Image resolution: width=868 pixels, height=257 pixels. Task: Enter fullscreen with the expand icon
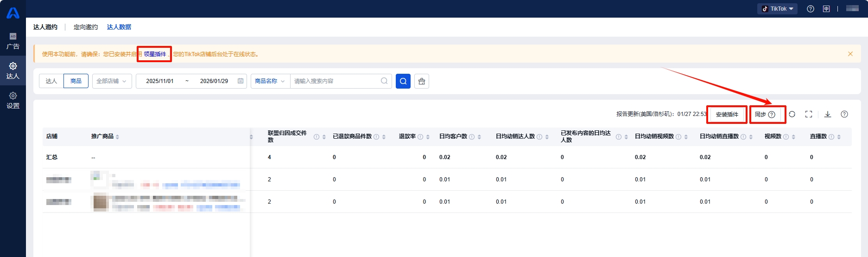pyautogui.click(x=809, y=114)
